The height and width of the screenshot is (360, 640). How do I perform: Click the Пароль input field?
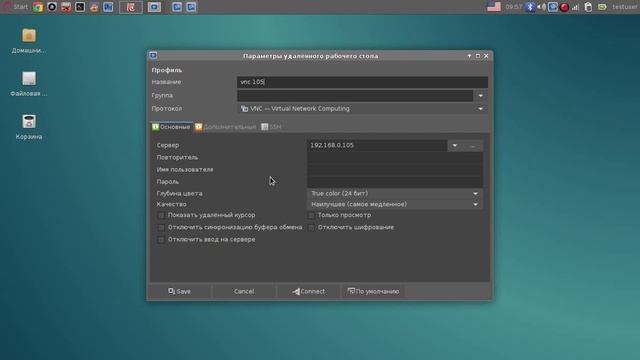[395, 182]
